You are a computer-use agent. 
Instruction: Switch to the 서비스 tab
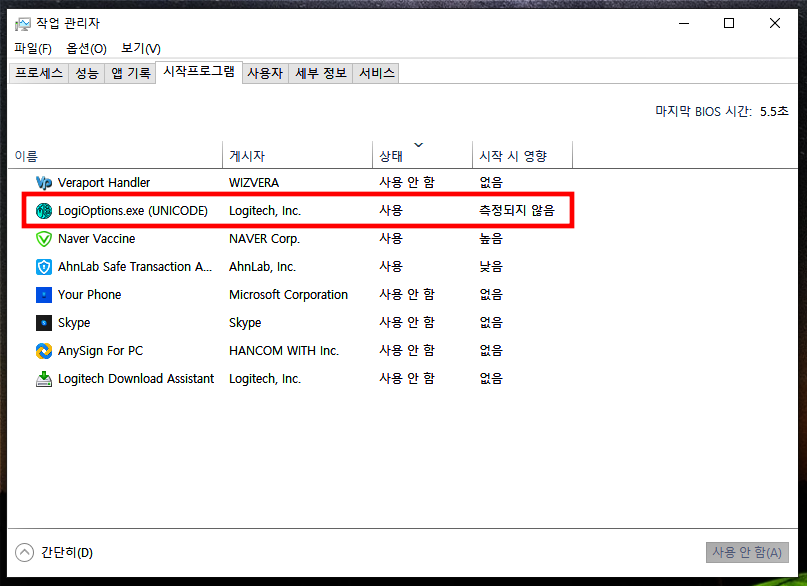coord(376,73)
